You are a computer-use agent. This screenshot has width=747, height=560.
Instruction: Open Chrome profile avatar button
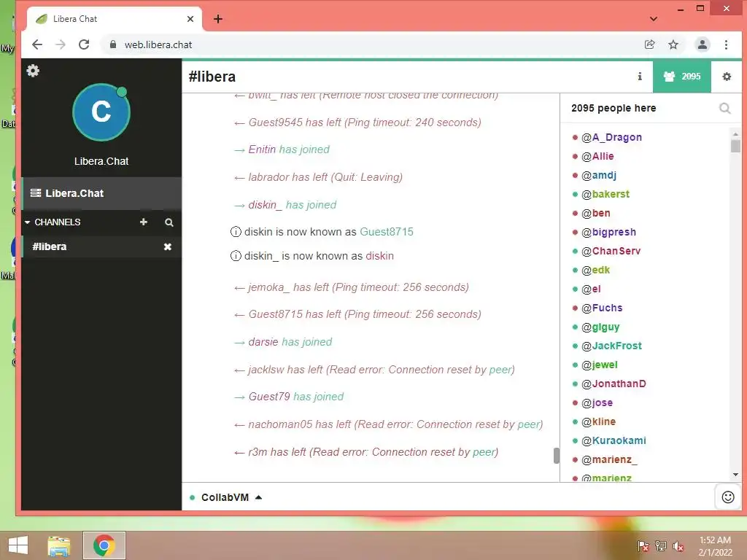point(703,44)
